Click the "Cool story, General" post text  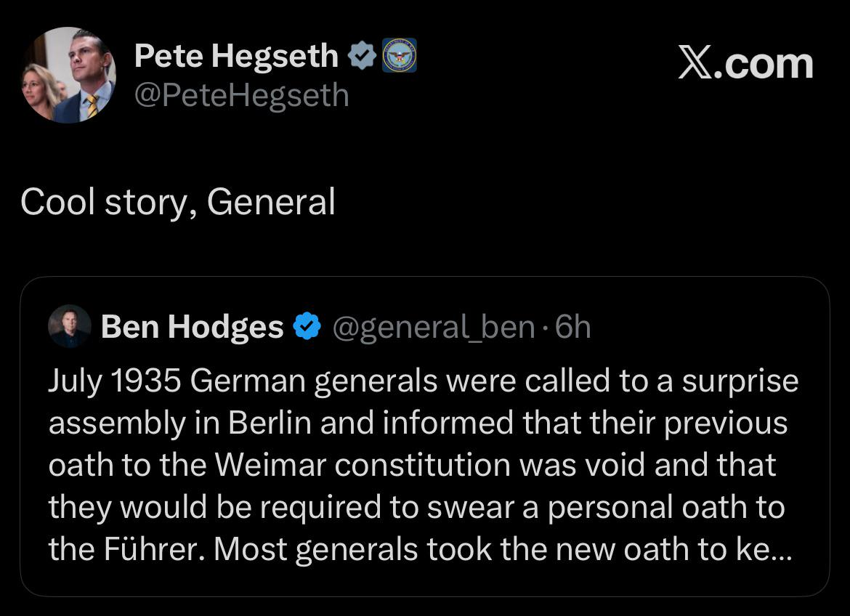pos(178,202)
